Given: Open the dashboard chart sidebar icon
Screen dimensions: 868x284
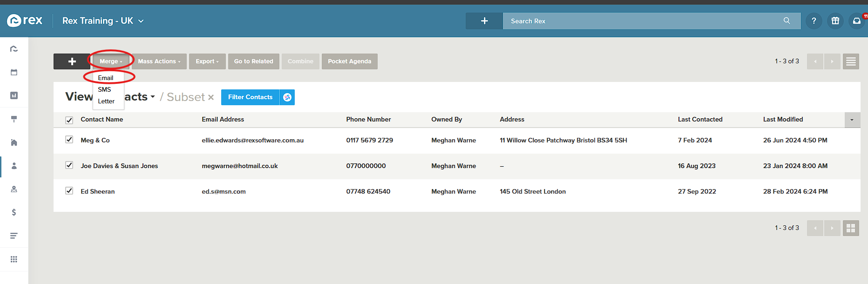Looking at the screenshot, I should tap(14, 95).
